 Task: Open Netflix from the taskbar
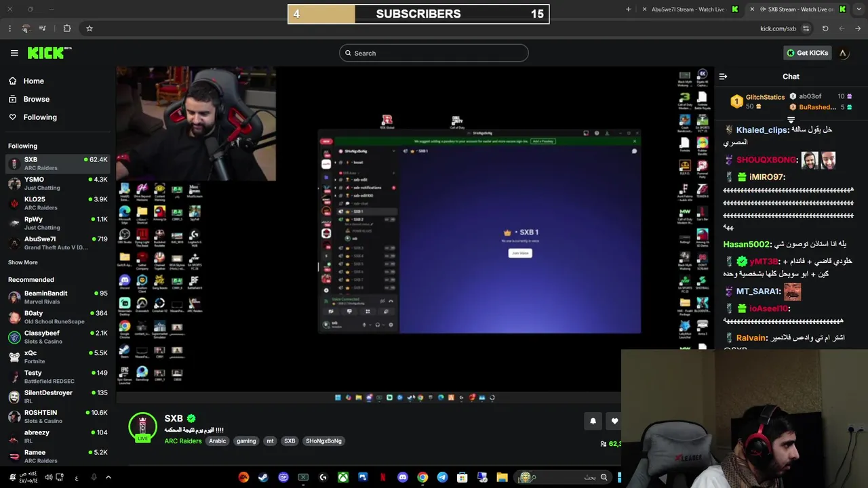pos(382,477)
